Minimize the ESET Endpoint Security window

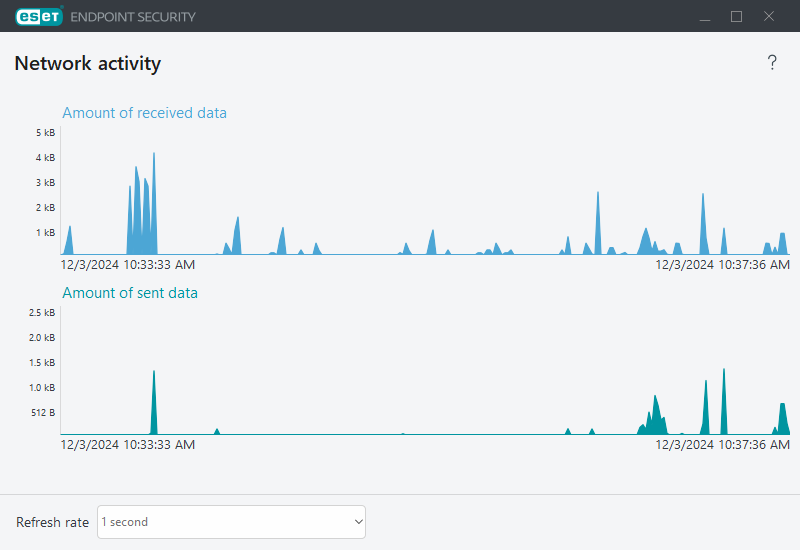(705, 17)
